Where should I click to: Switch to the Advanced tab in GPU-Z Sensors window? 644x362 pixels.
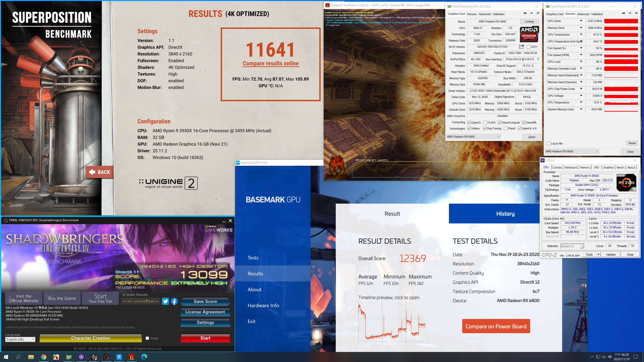point(583,14)
